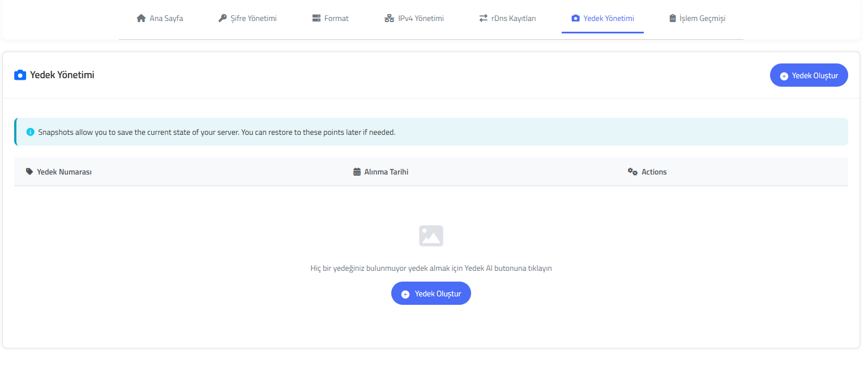
Task: Click the Yedek Yönetimi panel heading text
Action: pos(62,75)
